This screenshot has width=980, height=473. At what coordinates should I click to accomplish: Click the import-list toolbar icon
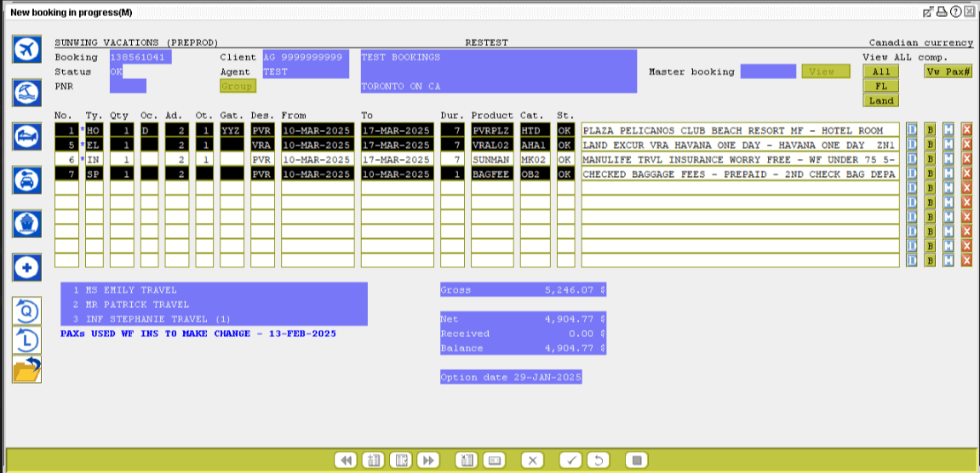click(467, 460)
